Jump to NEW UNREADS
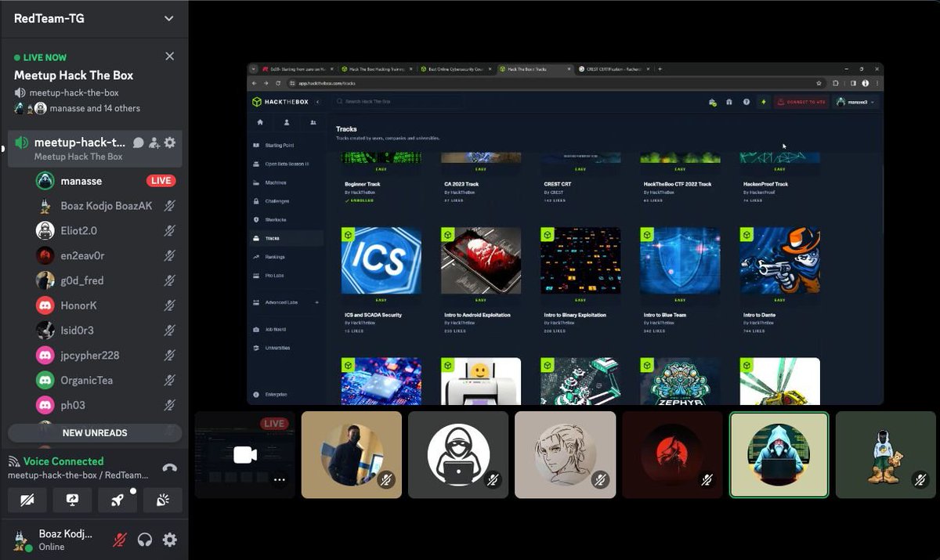This screenshot has width=940, height=560. click(x=95, y=433)
